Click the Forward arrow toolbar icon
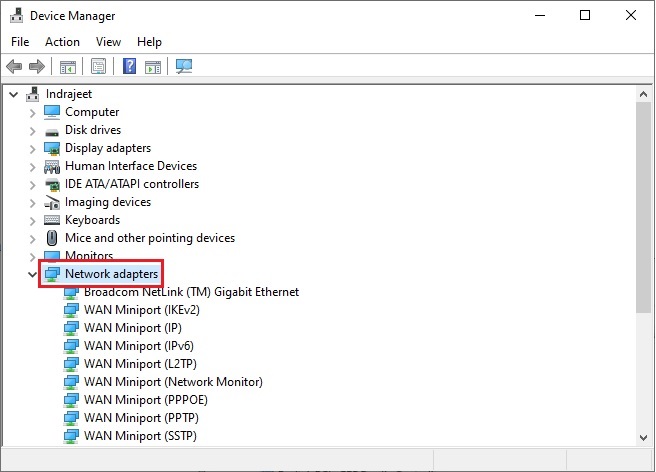Image resolution: width=656 pixels, height=472 pixels. (37, 66)
